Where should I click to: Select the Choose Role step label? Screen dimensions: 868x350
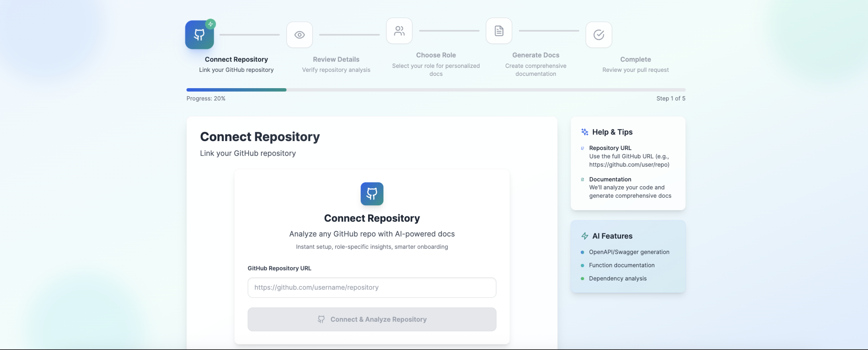tap(436, 55)
